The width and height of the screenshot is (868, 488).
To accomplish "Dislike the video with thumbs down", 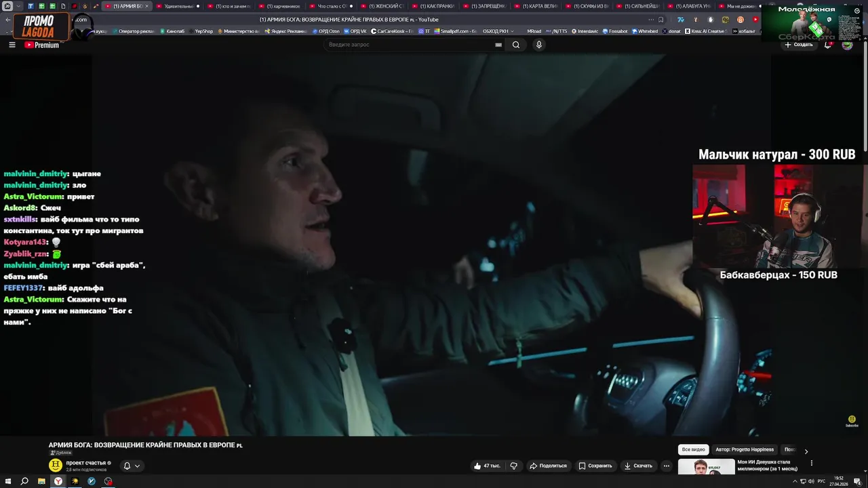I will click(513, 466).
